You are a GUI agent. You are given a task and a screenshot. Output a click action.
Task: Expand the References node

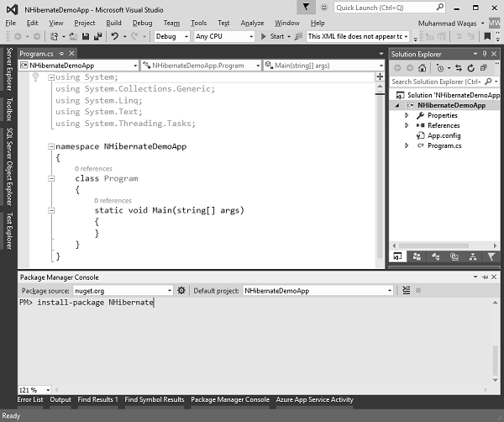[407, 125]
